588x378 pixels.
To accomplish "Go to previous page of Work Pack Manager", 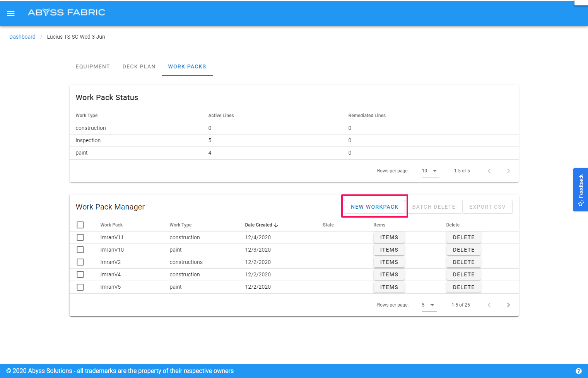I will (x=489, y=305).
